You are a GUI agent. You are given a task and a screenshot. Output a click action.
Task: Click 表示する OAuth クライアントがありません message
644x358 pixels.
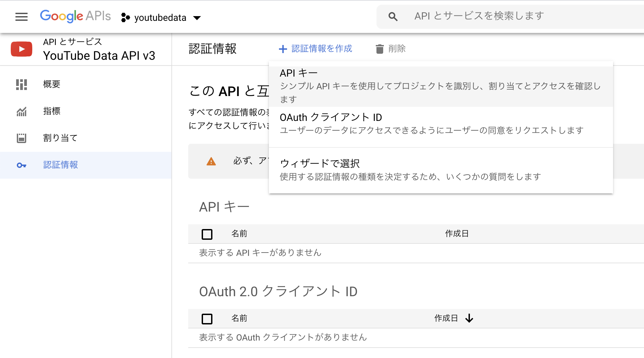(283, 337)
